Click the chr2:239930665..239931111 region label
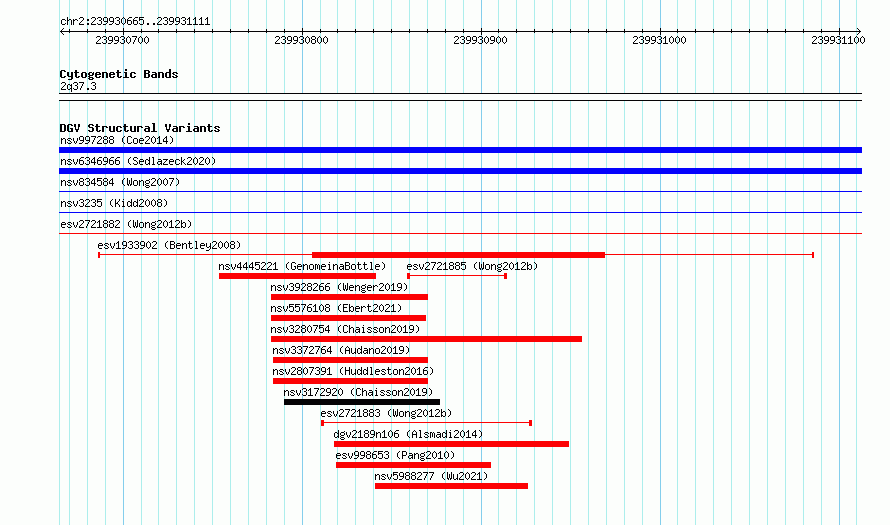 (135, 22)
